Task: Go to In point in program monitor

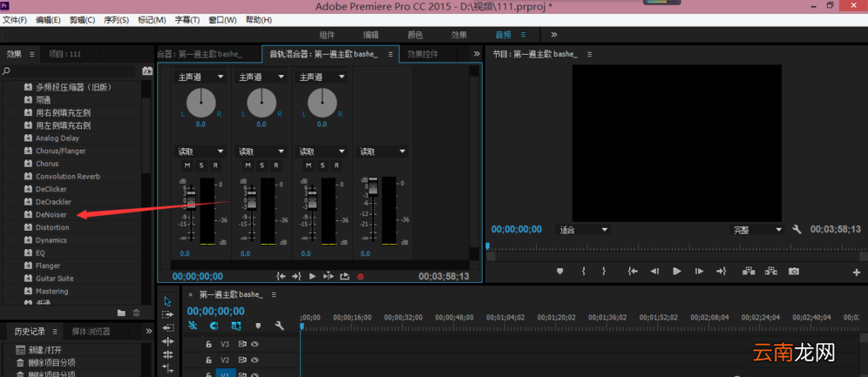Action: point(633,271)
